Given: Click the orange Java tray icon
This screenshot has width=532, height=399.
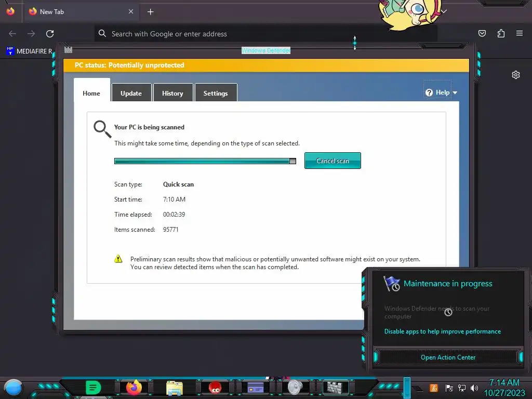Looking at the screenshot, I should [x=434, y=388].
